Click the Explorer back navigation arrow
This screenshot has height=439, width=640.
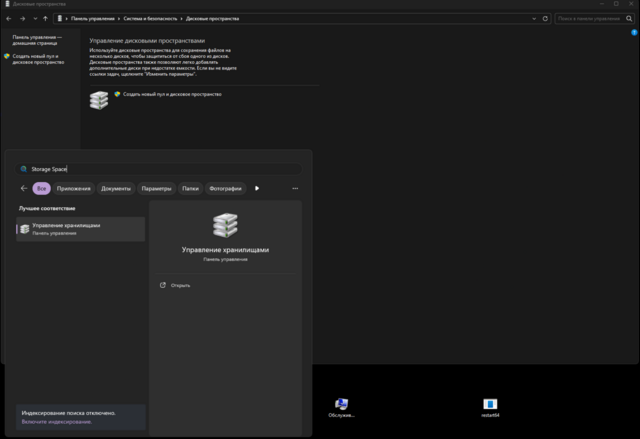pos(8,18)
